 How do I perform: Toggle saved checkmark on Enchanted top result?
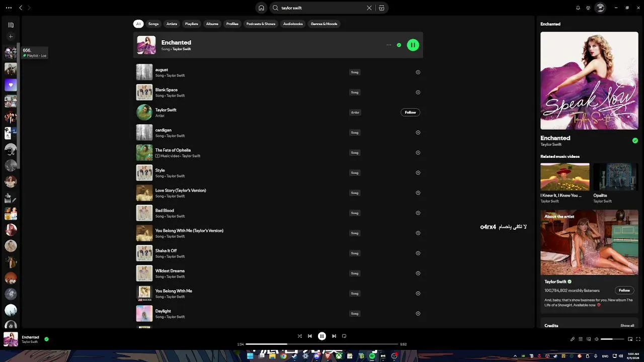[399, 45]
